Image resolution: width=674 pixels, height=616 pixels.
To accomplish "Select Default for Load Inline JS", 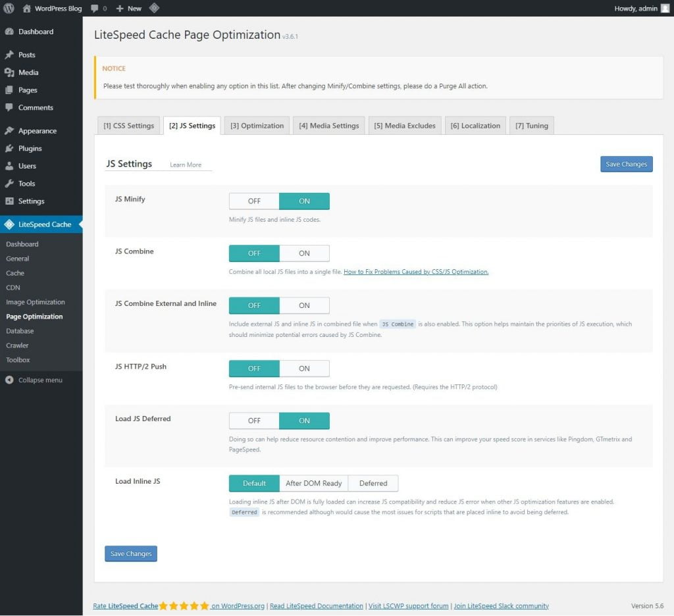I will click(254, 483).
